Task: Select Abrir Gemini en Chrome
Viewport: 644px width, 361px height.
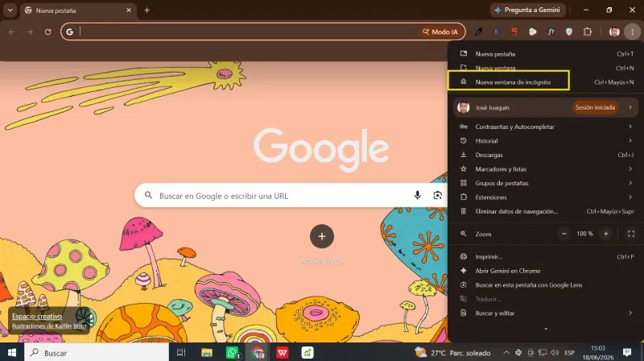Action: pos(545,271)
